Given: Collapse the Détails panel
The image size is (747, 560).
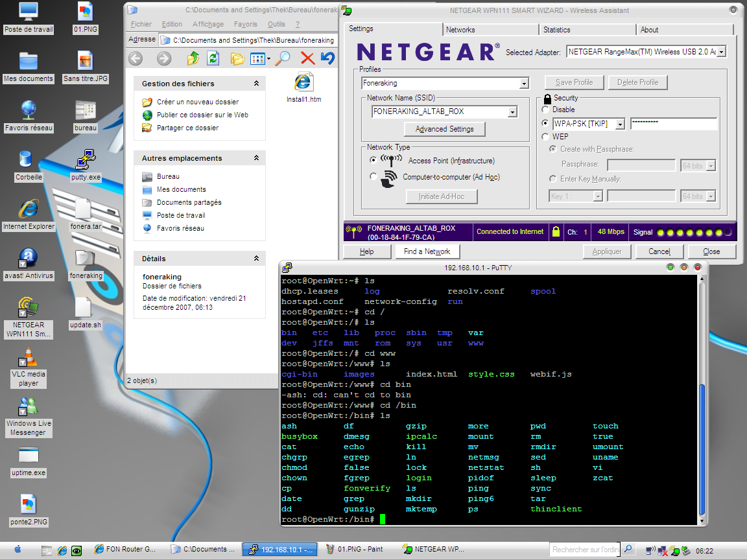Looking at the screenshot, I should [256, 258].
